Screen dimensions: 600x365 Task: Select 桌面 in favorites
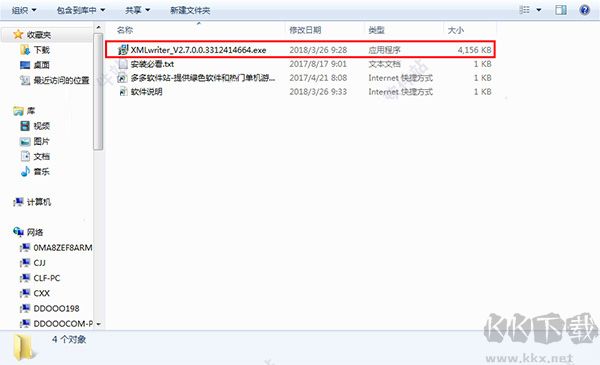click(42, 65)
